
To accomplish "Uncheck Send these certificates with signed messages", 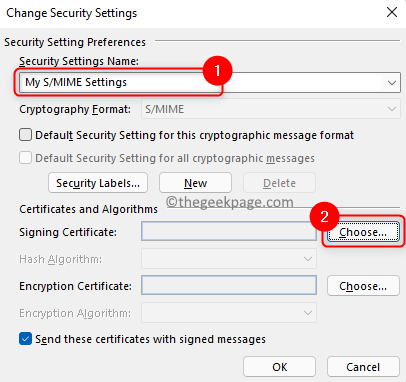I will [x=26, y=339].
